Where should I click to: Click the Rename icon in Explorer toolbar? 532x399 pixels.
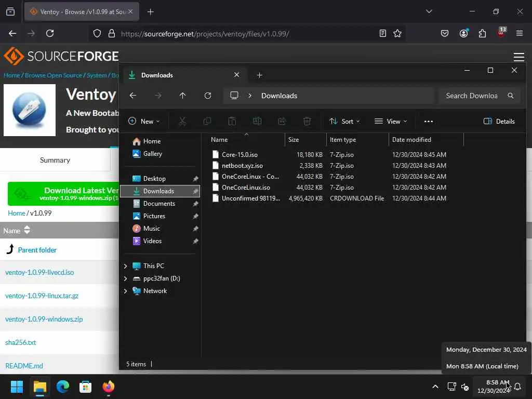click(257, 121)
